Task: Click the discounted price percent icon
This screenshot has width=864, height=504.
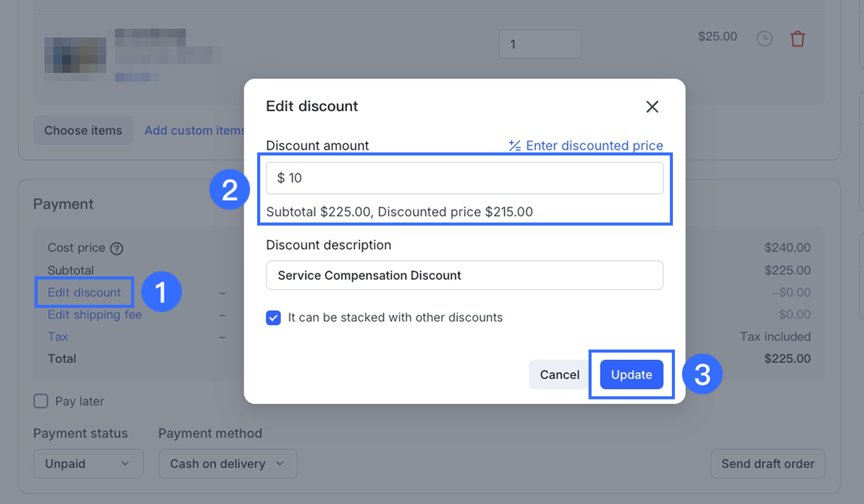Action: pyautogui.click(x=514, y=146)
